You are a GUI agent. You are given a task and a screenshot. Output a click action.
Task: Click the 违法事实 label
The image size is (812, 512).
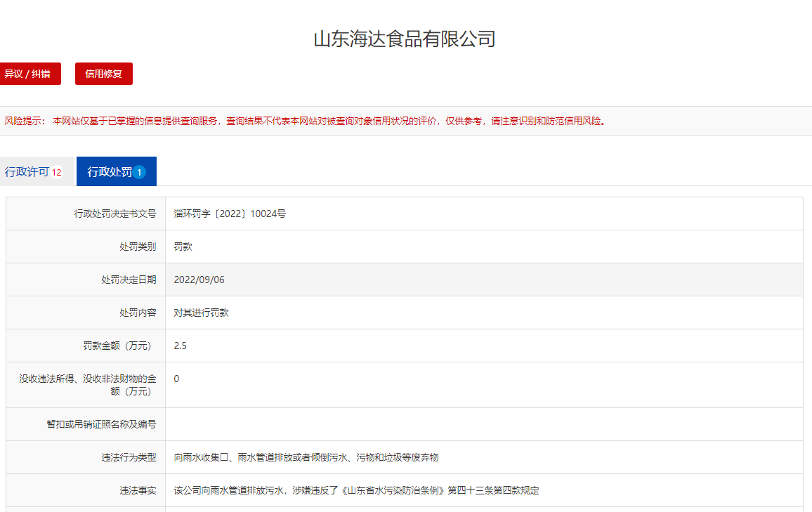138,491
